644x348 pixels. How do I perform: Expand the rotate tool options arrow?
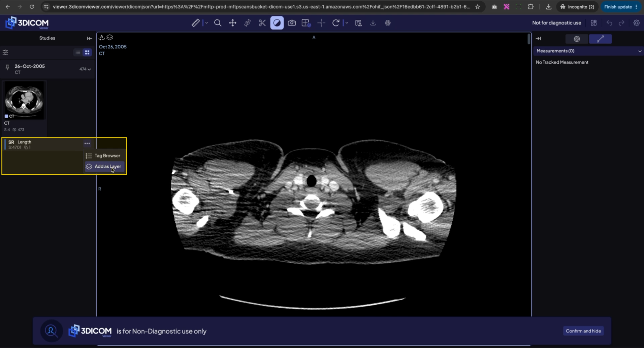point(346,23)
